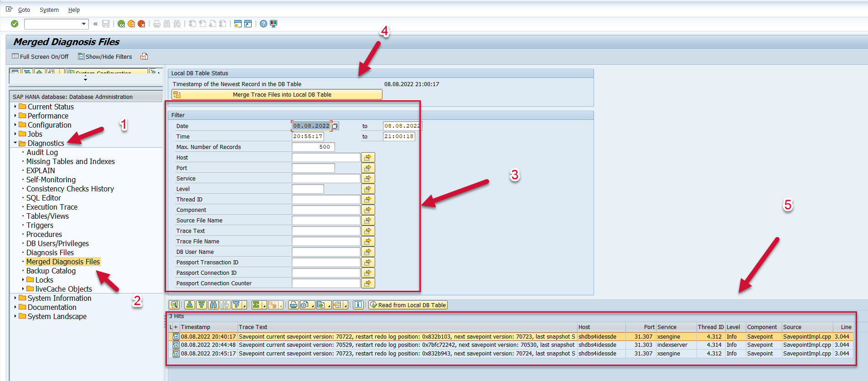Open the blue Information icon in results toolbar

click(x=358, y=305)
